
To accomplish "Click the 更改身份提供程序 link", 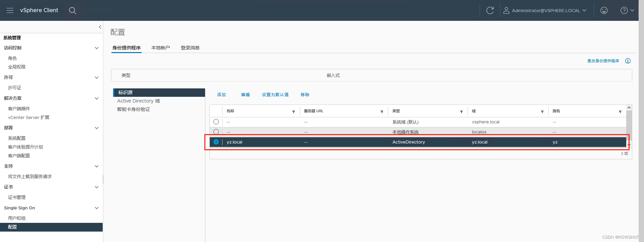I will click(603, 61).
